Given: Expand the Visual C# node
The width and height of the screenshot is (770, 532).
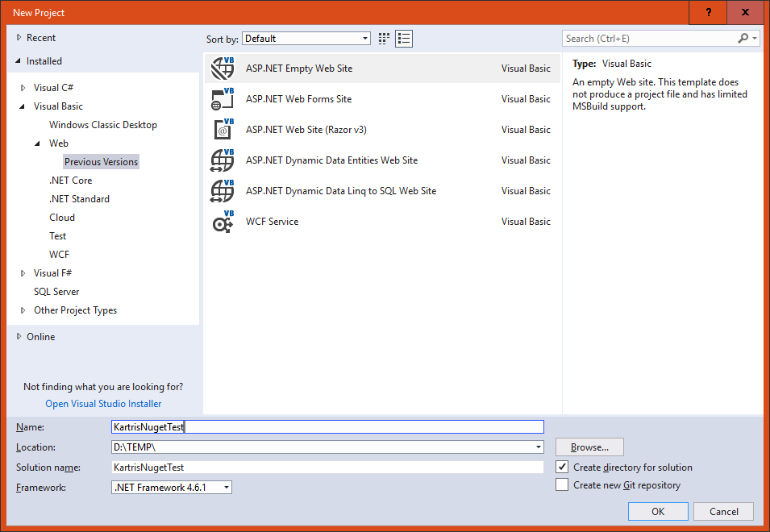Looking at the screenshot, I should 23,88.
